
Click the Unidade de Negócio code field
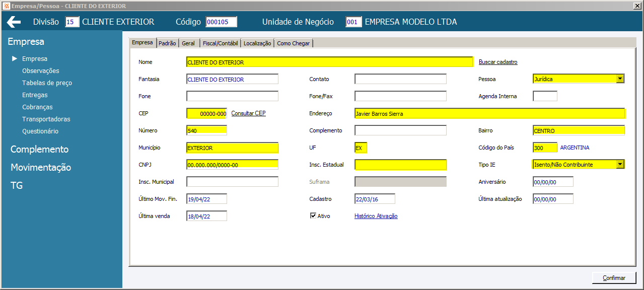353,22
